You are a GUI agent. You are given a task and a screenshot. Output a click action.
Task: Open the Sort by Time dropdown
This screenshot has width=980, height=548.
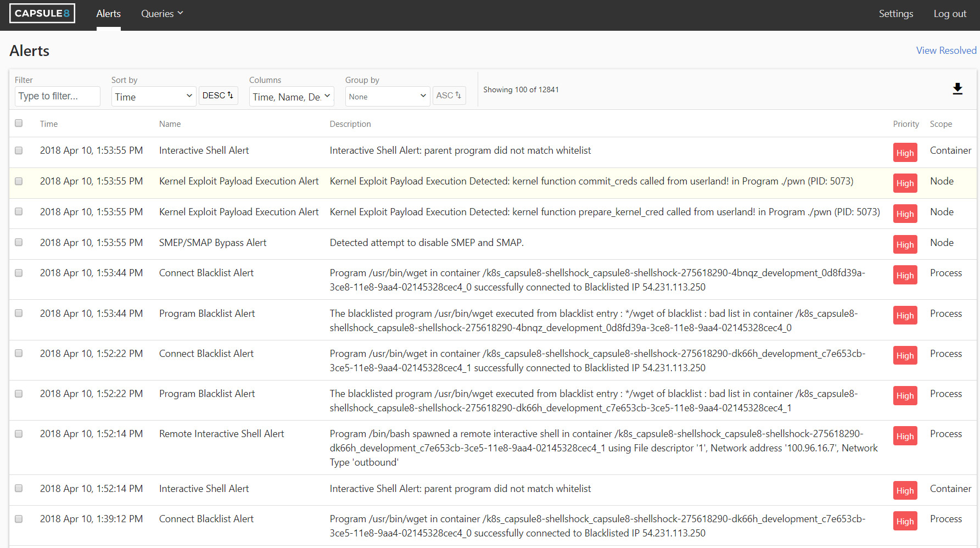pos(153,97)
